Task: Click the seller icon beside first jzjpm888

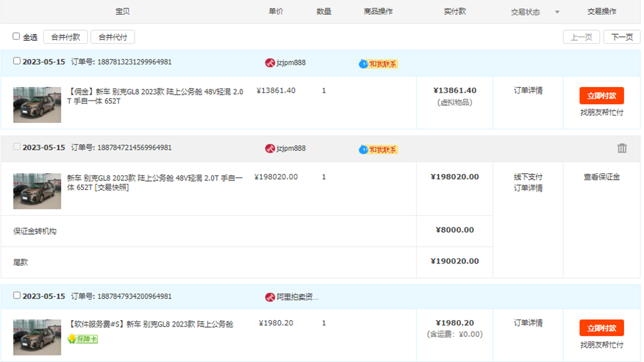Action: tap(270, 63)
